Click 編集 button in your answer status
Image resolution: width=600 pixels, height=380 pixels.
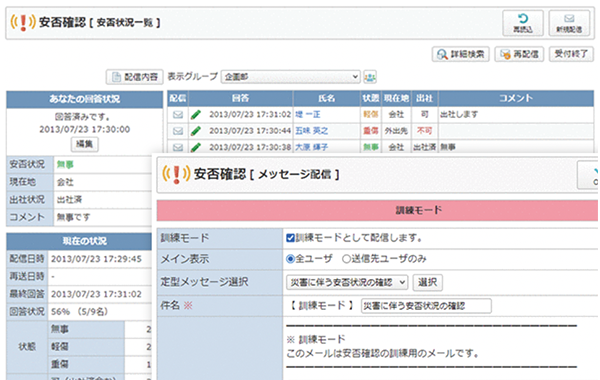click(x=85, y=144)
